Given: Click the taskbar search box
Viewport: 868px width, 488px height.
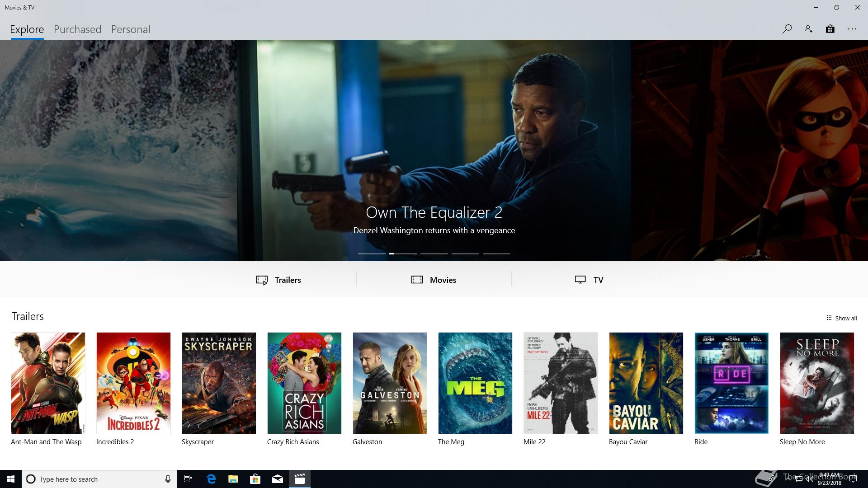Looking at the screenshot, I should point(99,479).
